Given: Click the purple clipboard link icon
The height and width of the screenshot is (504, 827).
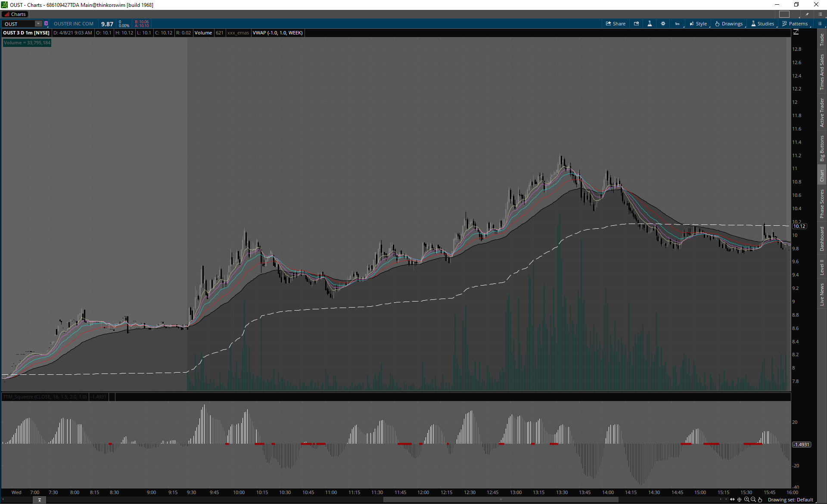Looking at the screenshot, I should (x=46, y=24).
